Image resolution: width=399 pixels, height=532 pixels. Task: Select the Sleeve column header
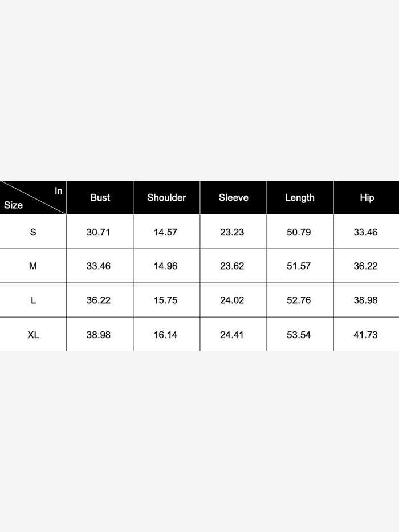233,198
